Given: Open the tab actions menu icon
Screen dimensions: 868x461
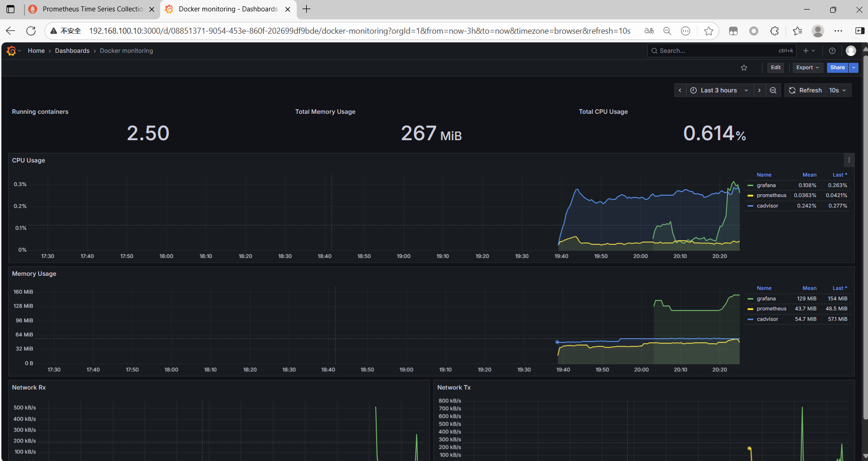Looking at the screenshot, I should 10,9.
